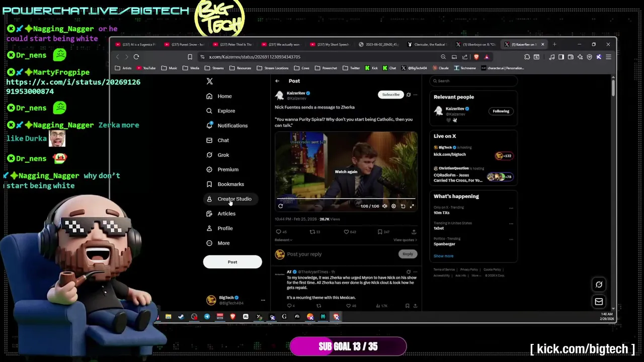This screenshot has height=362, width=644.
Task: Click the video replay circular arrow
Action: point(281,206)
